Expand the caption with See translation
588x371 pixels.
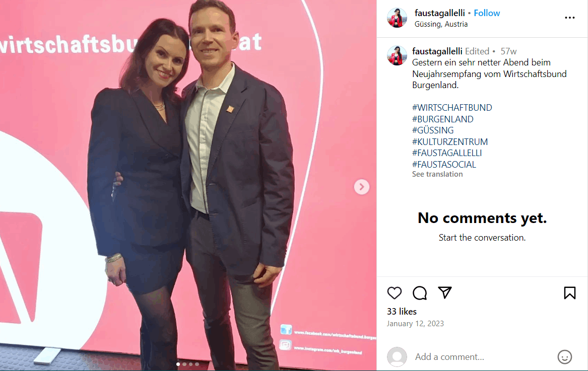437,174
